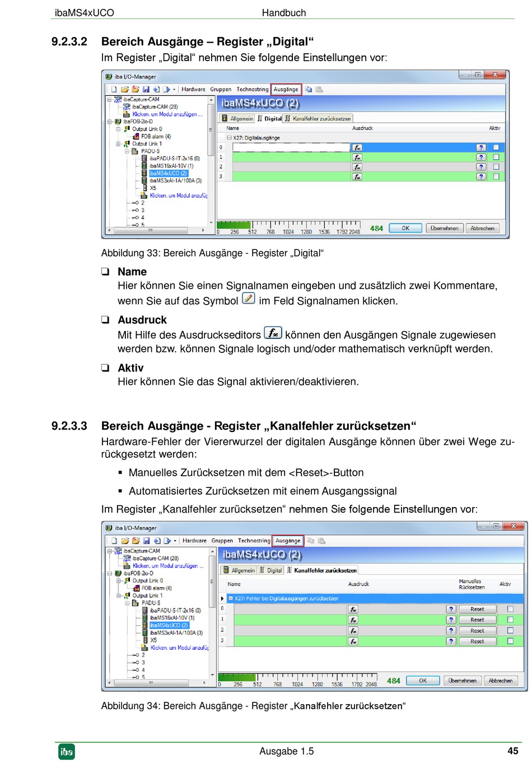Click help question mark in Kanalfehler row 3

[x=451, y=641]
